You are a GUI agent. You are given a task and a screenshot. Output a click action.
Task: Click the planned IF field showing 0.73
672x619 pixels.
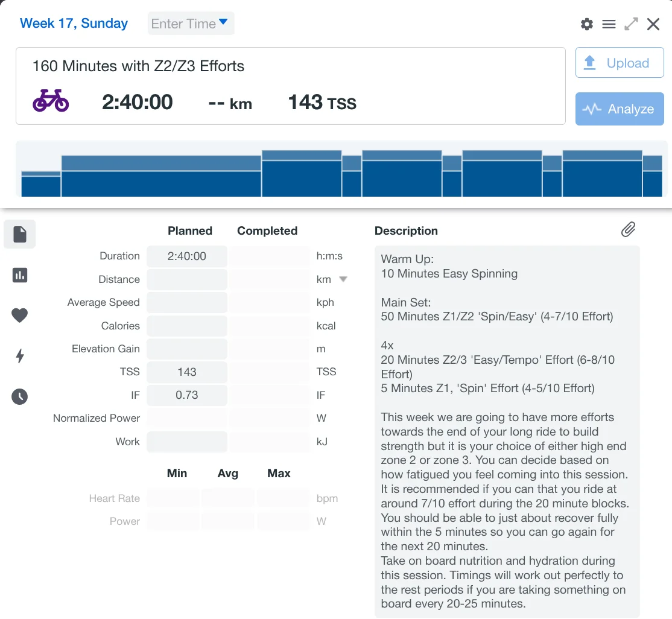click(x=187, y=395)
